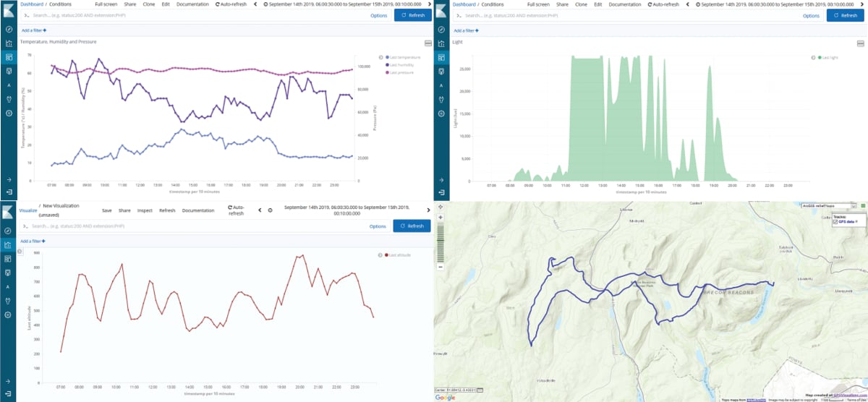The height and width of the screenshot is (402, 868).
Task: Open Management gear icon in top-left sidebar
Action: pos(9,113)
